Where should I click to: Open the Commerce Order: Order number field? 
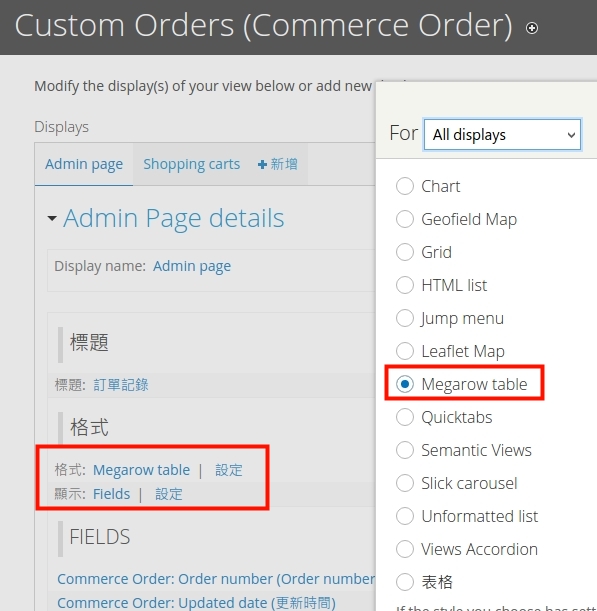(x=216, y=579)
